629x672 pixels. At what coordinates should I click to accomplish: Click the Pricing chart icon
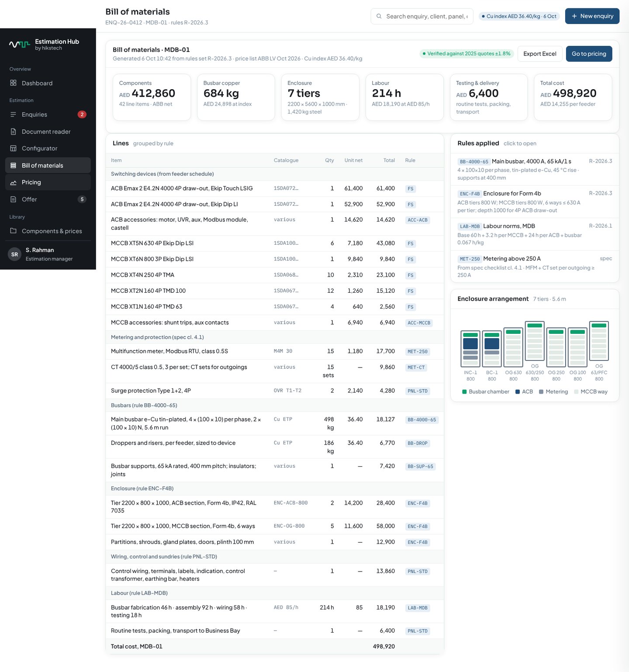13,182
